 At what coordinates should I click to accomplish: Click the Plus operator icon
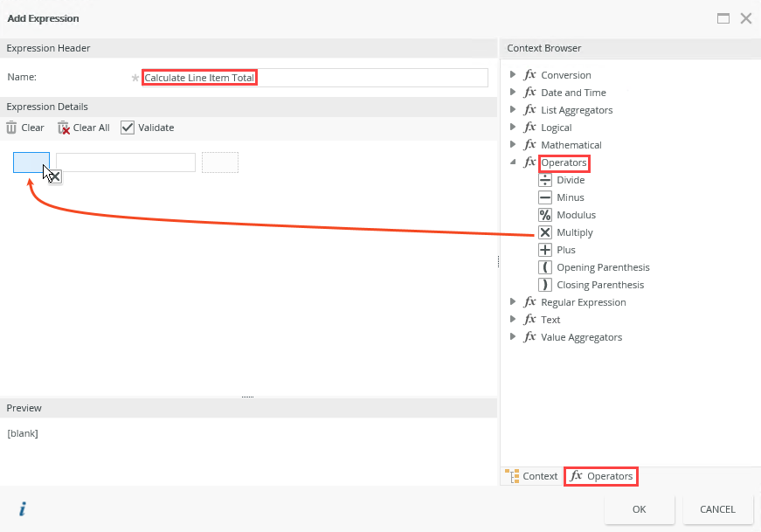point(545,250)
